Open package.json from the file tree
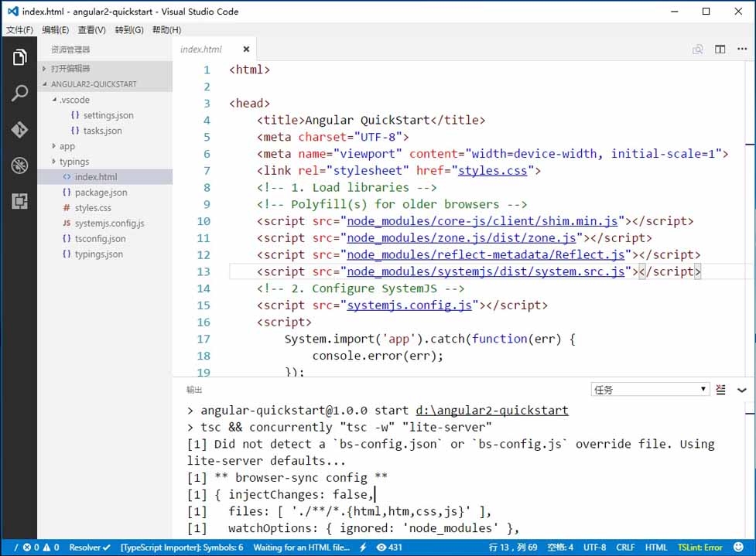 coord(101,193)
